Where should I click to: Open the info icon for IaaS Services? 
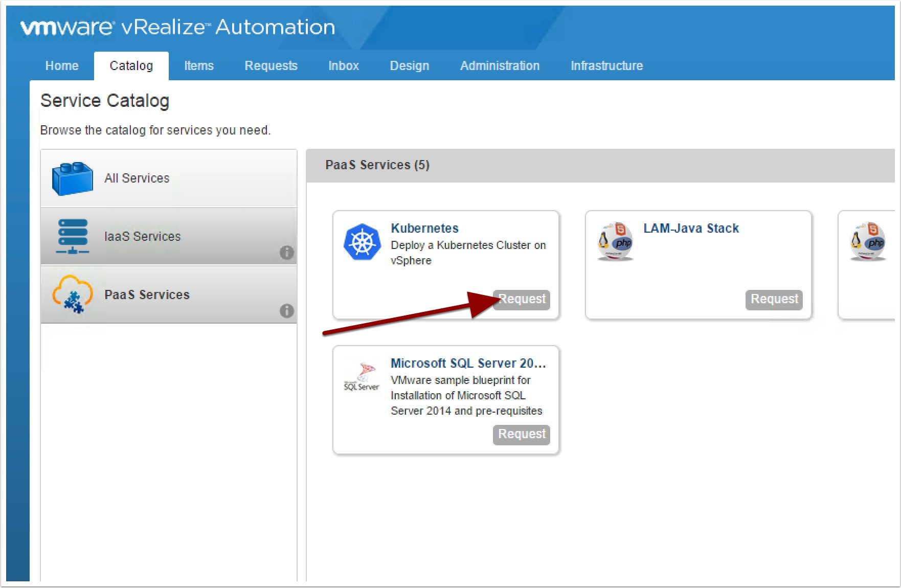286,252
